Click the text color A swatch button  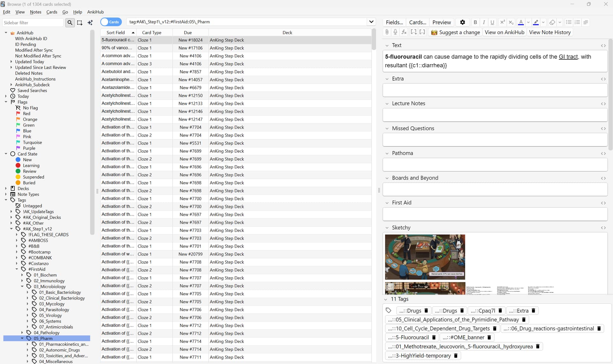[x=521, y=22]
